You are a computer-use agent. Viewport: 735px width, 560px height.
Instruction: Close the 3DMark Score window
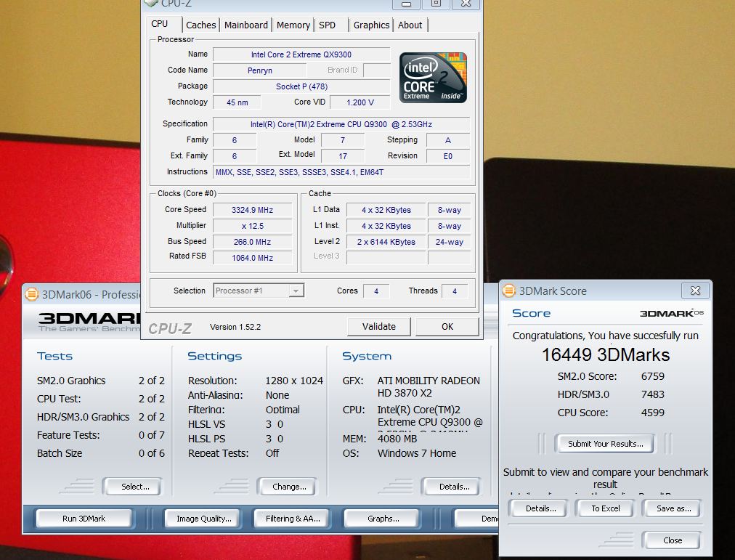coord(695,291)
